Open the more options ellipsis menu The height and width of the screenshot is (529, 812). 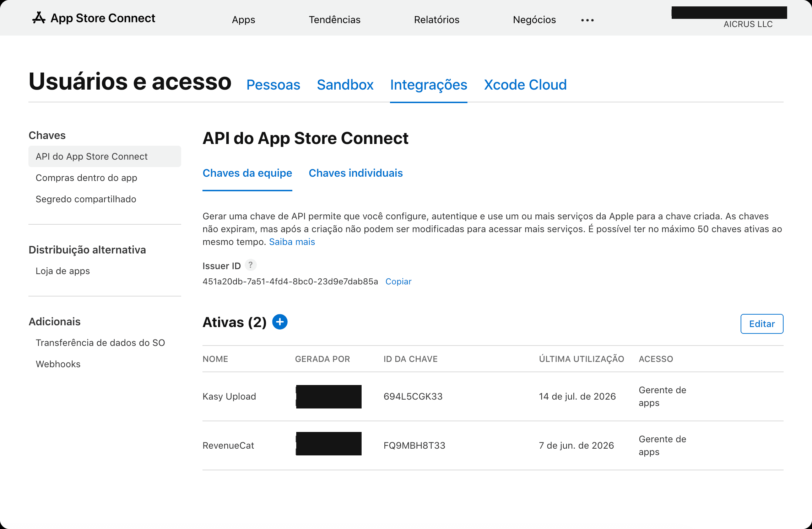pyautogui.click(x=588, y=20)
